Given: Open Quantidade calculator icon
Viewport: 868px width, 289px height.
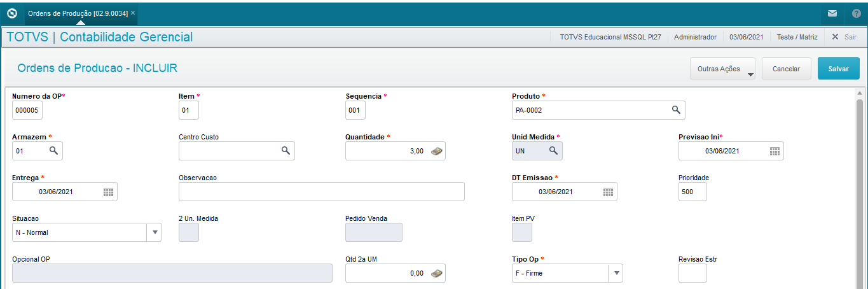Looking at the screenshot, I should point(436,151).
